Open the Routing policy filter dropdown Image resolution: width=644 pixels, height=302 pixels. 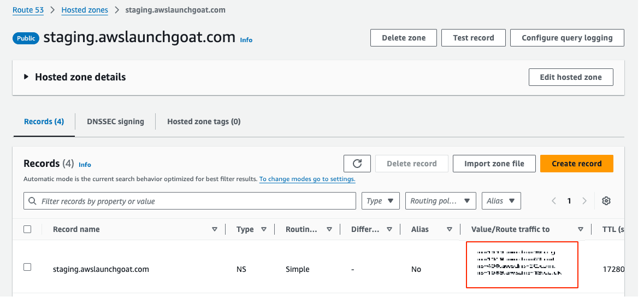click(440, 201)
